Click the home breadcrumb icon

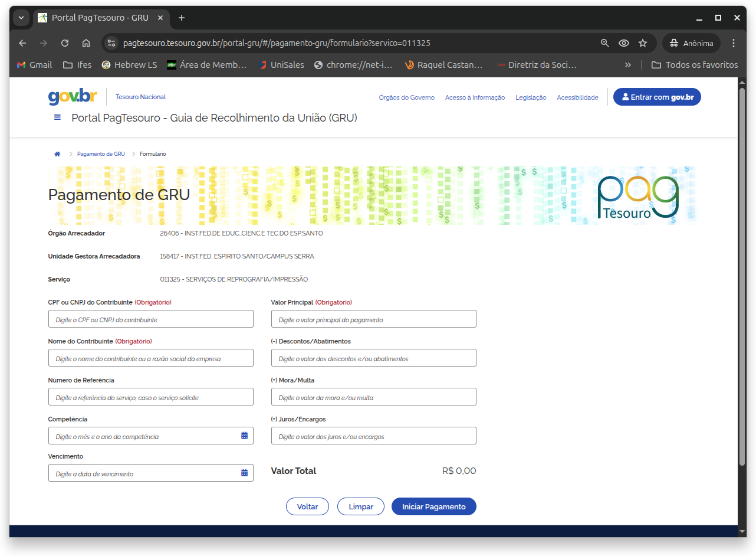[57, 154]
